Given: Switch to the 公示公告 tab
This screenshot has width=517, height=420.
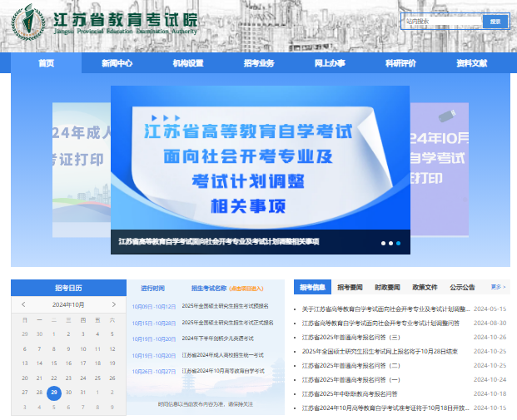Looking at the screenshot, I should (x=462, y=287).
